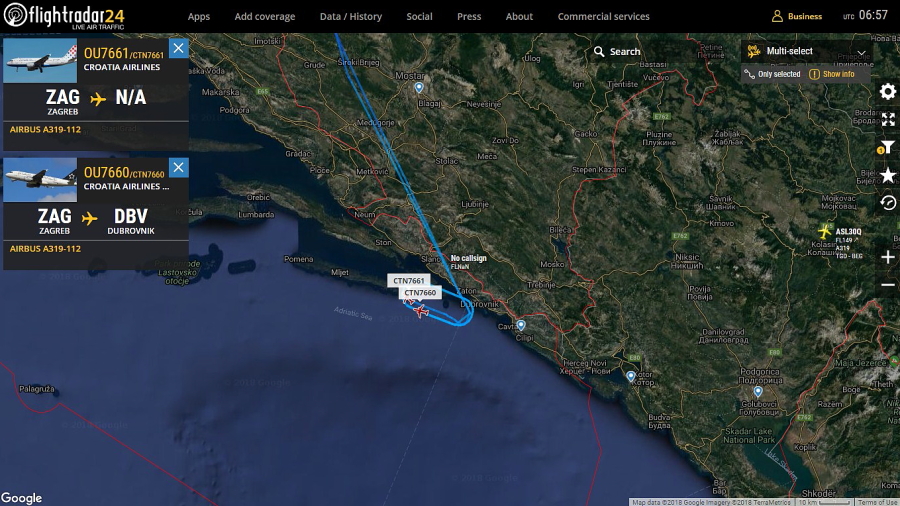Close the OU7661 flight panel
The image size is (900, 506).
coord(179,48)
